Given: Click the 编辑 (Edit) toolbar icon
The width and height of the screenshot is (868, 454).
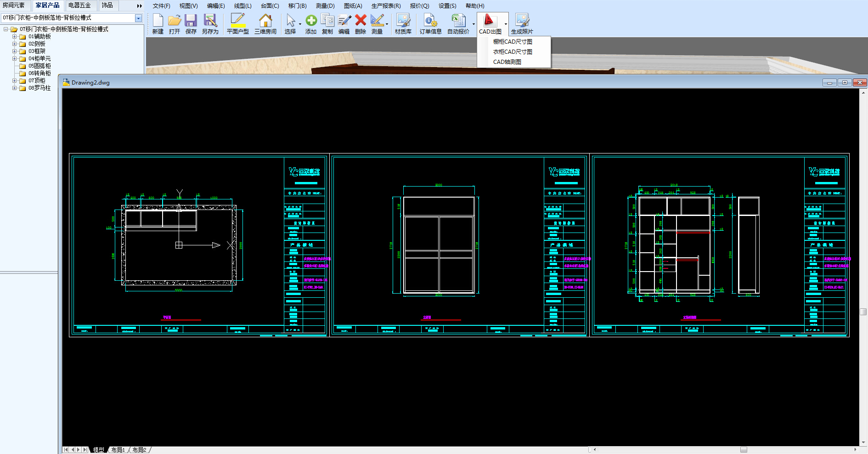Looking at the screenshot, I should point(344,21).
